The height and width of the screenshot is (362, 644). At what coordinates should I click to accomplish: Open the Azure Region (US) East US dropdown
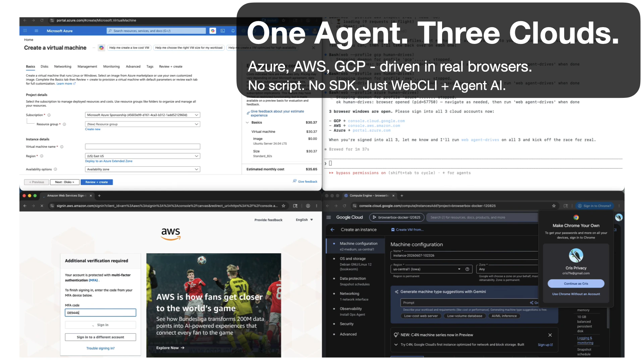tap(143, 156)
